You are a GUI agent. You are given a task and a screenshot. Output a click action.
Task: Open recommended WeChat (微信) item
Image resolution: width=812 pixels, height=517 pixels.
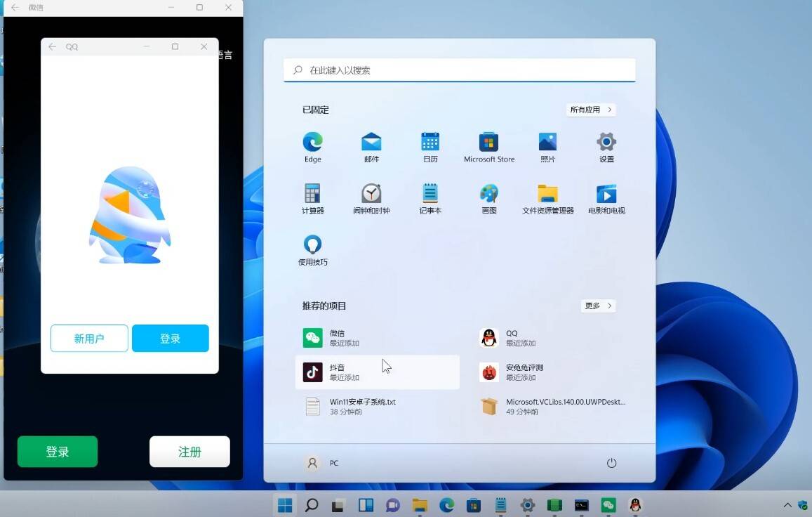(x=378, y=338)
